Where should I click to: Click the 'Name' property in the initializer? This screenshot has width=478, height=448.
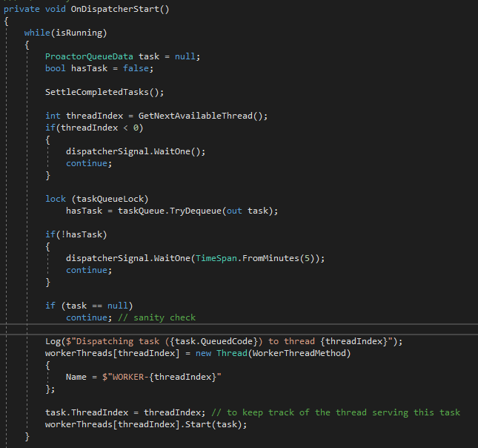tap(76, 377)
